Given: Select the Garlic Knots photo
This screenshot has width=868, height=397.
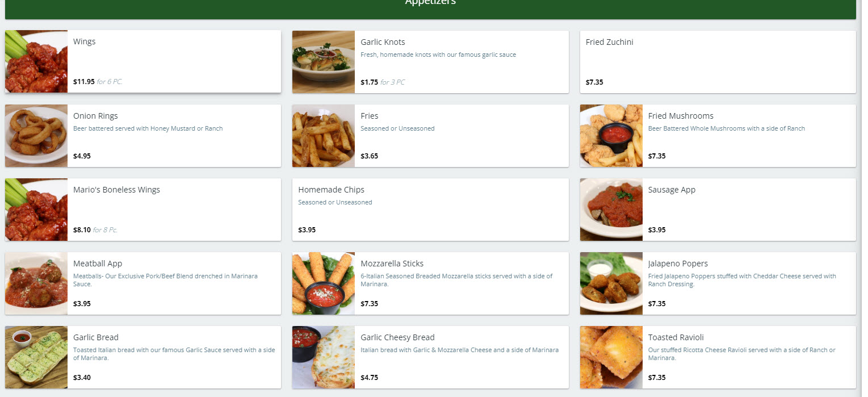Looking at the screenshot, I should (x=324, y=61).
